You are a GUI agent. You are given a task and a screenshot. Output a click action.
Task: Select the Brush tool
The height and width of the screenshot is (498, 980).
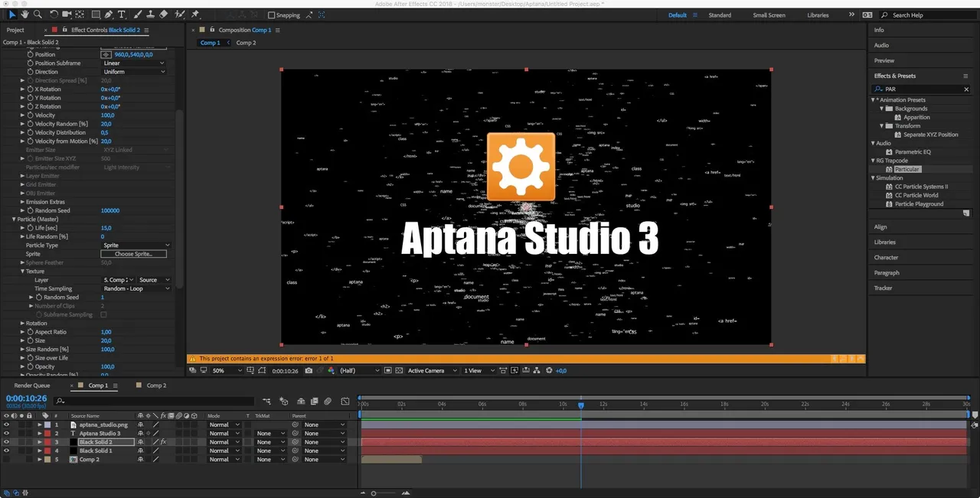[138, 15]
